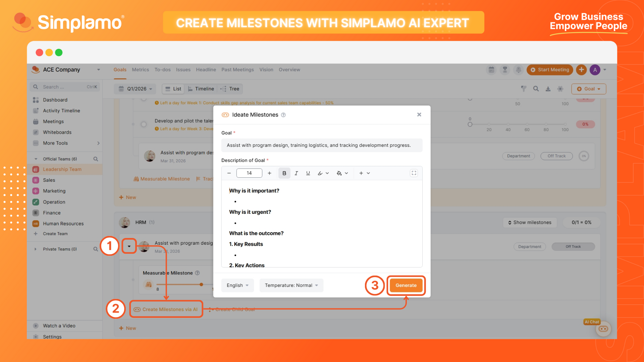Image resolution: width=644 pixels, height=362 pixels.
Task: Open the Temperature: Normal dropdown
Action: pyautogui.click(x=291, y=285)
